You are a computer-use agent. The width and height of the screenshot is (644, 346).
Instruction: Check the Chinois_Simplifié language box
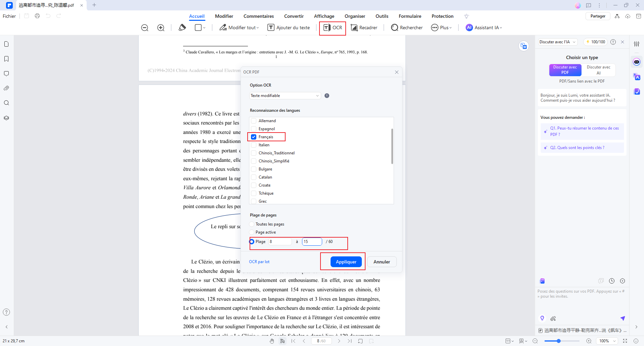point(254,161)
